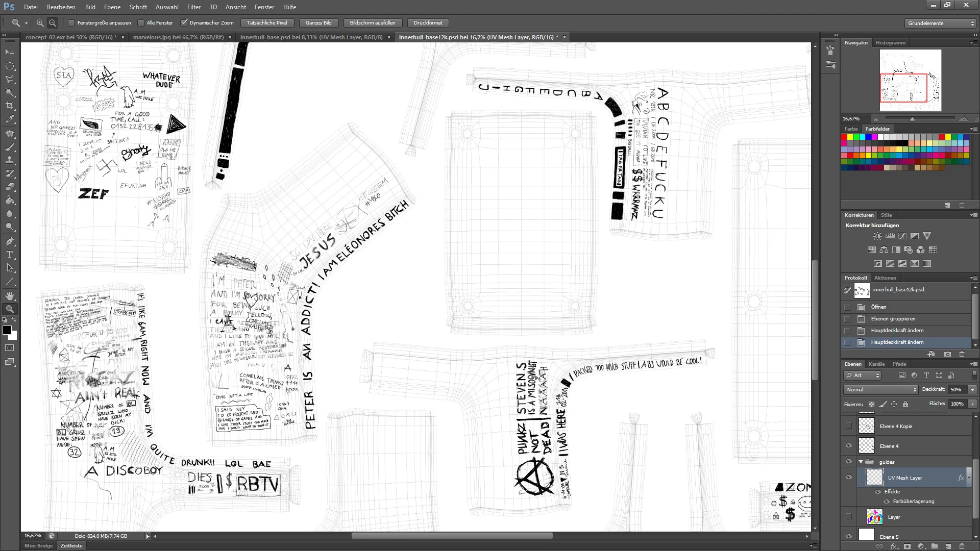Screen dimensions: 980x551
Task: Select the Eyedropper tool
Action: pos(10,119)
